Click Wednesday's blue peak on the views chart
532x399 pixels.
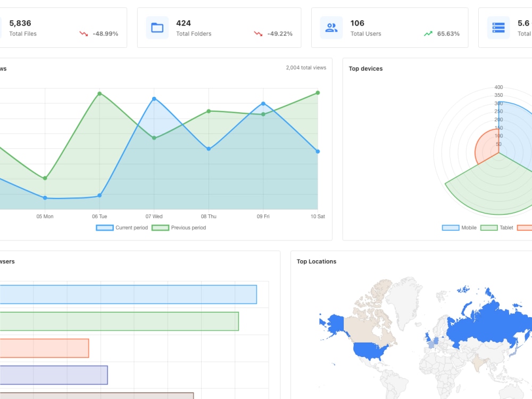point(154,99)
